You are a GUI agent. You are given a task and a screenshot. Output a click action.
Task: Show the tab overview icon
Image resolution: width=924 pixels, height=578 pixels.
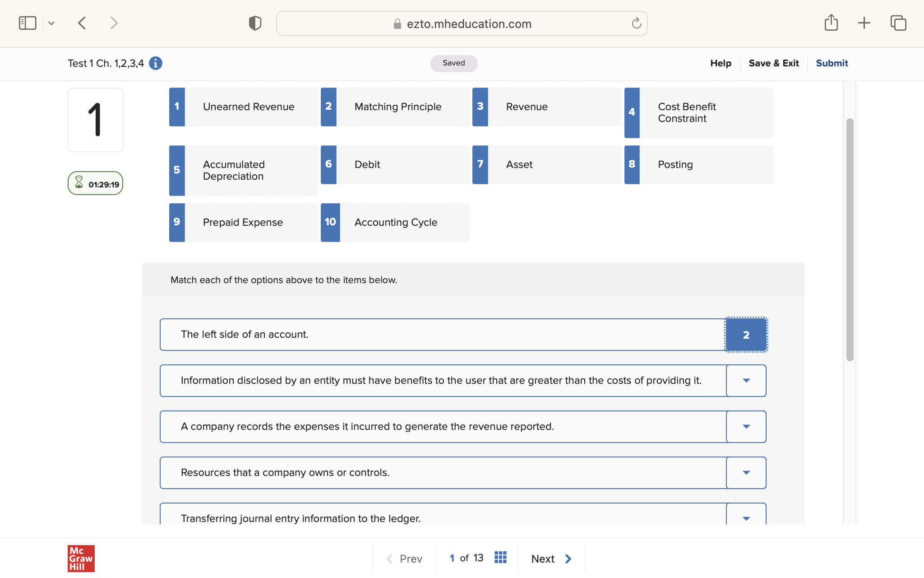(x=898, y=23)
